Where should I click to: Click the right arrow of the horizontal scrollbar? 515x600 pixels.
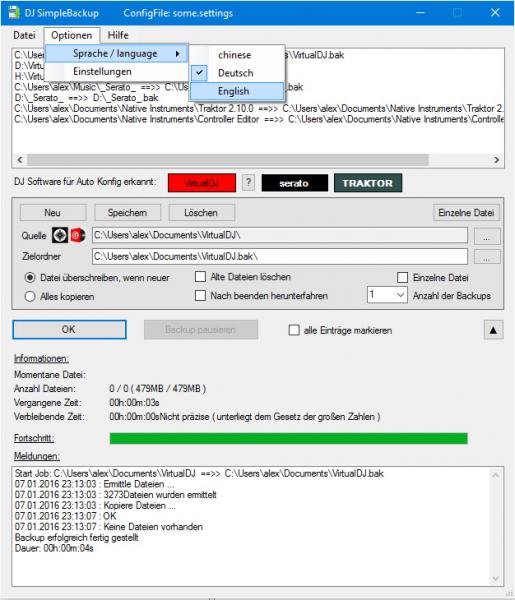click(x=496, y=160)
